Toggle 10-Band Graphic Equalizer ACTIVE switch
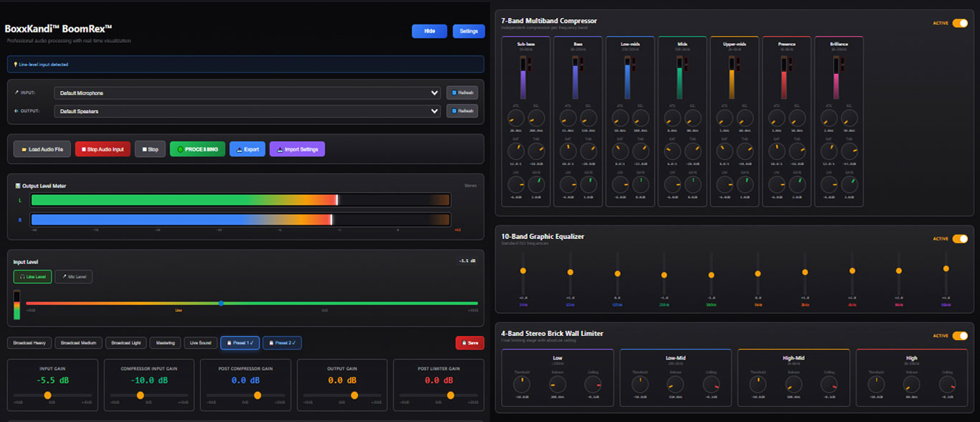Screen dimensions: 980x422 click(x=960, y=239)
